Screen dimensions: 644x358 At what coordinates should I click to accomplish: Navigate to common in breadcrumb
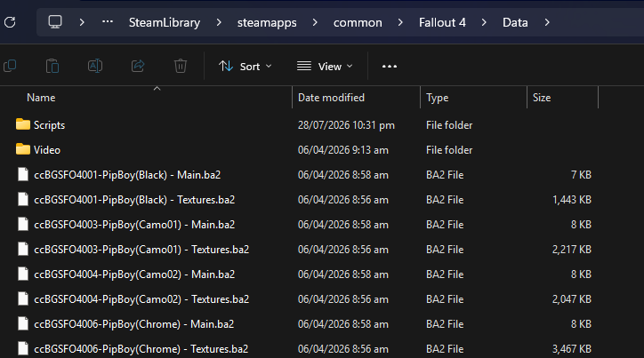[x=358, y=22]
